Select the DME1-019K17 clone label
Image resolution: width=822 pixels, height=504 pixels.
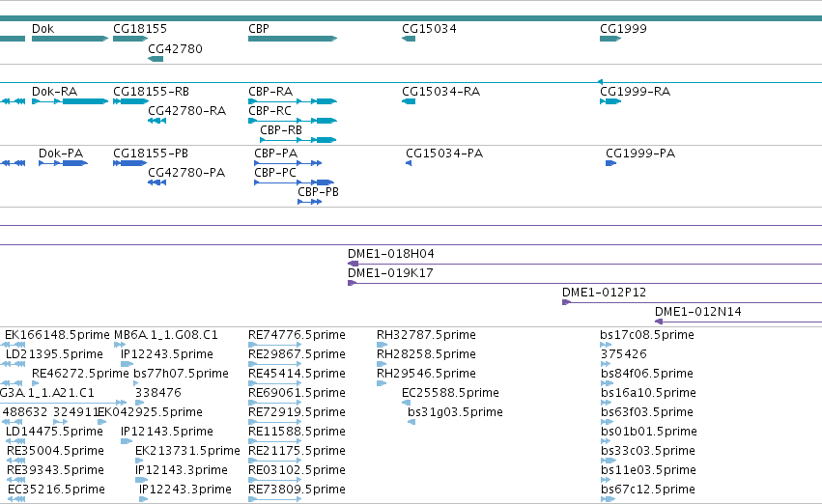(x=390, y=273)
